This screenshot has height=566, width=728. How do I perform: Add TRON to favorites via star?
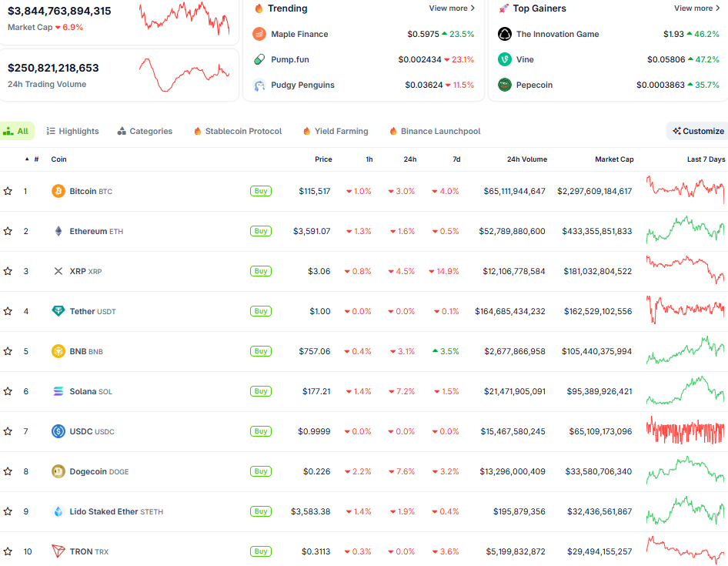point(8,551)
